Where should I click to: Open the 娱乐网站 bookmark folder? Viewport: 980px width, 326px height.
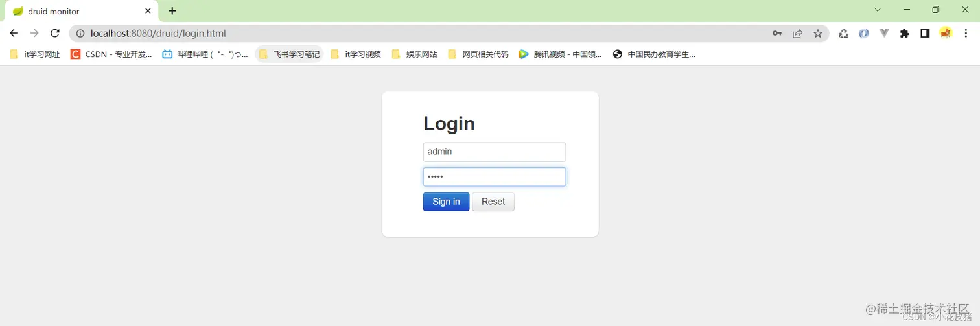coord(414,54)
